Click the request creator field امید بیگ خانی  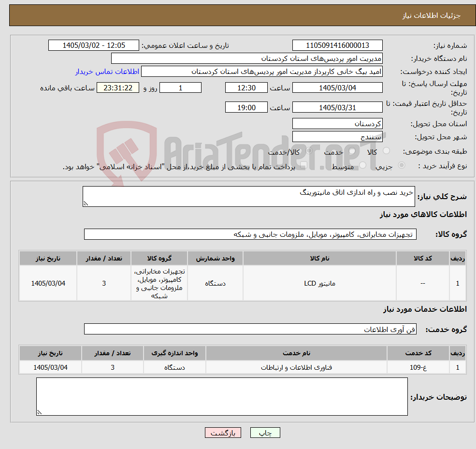[261, 72]
